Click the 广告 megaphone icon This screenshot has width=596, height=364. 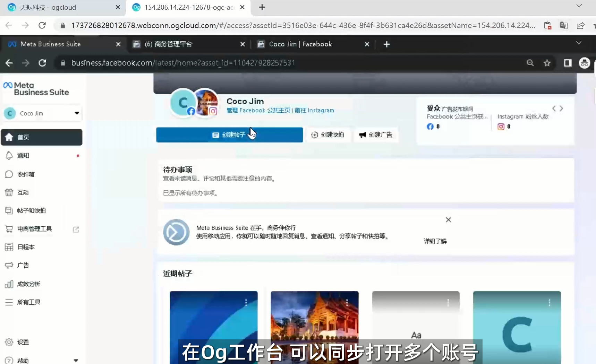click(9, 266)
